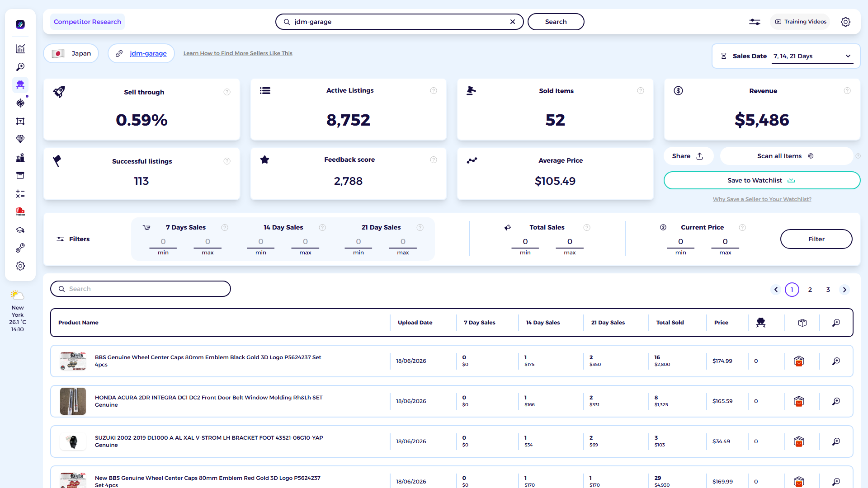Open the box icon for SUZUKI V-STROM bracket row
This screenshot has height=488, width=868.
[x=799, y=441]
